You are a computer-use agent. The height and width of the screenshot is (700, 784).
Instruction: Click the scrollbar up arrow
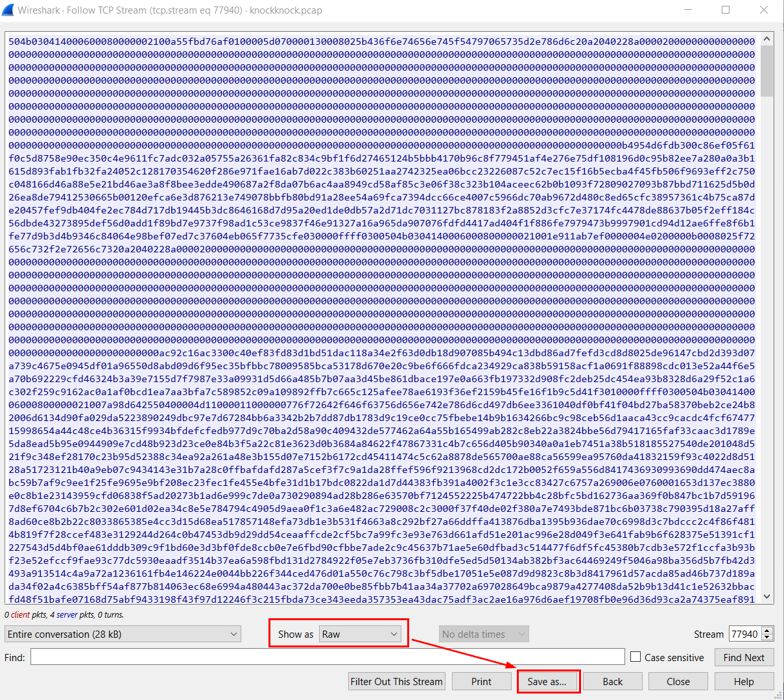[x=767, y=38]
